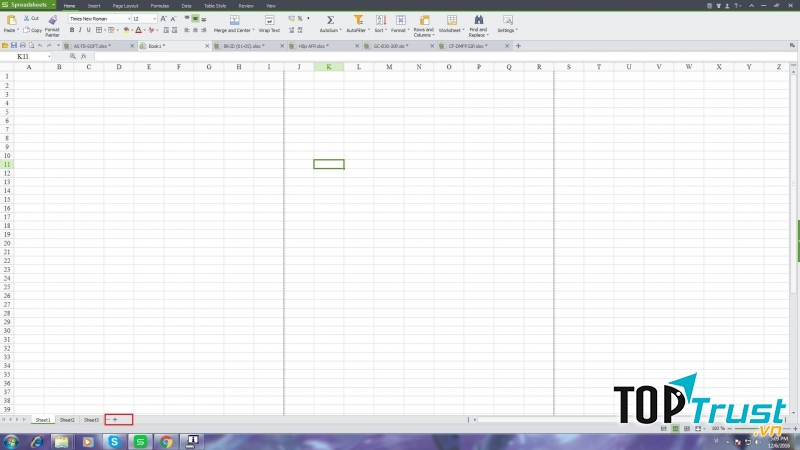Screen dimensions: 800x450
Task: Set top vertical alignment
Action: coord(187,19)
